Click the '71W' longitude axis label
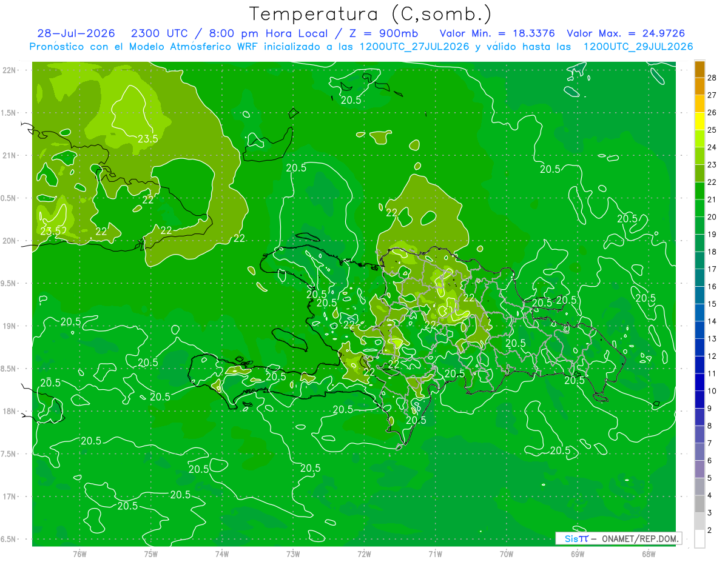The height and width of the screenshot is (562, 728). tap(435, 554)
